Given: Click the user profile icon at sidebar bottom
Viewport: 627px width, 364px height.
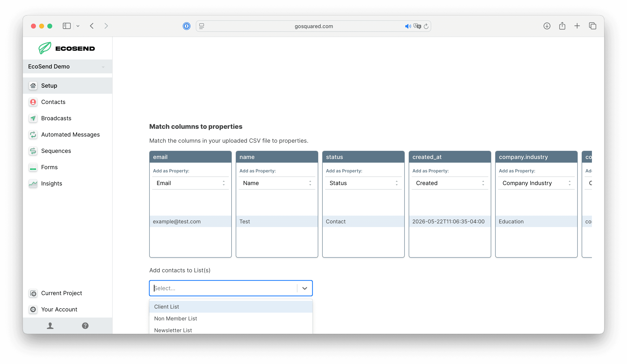Looking at the screenshot, I should coord(50,326).
